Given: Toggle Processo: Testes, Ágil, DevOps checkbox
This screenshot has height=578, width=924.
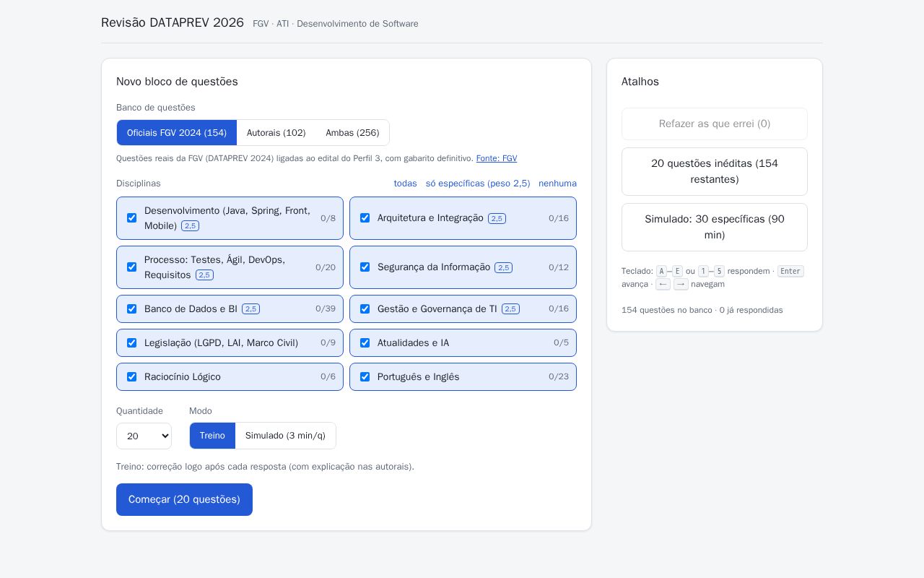Looking at the screenshot, I should [131, 267].
